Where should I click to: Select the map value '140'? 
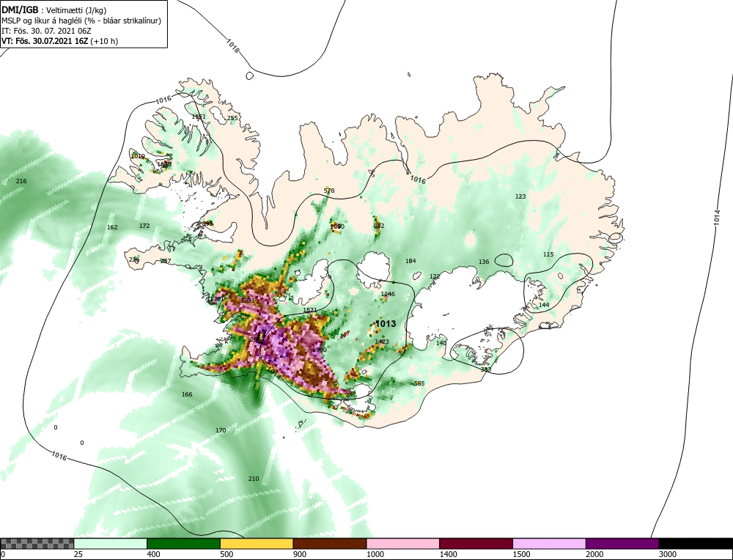[441, 342]
